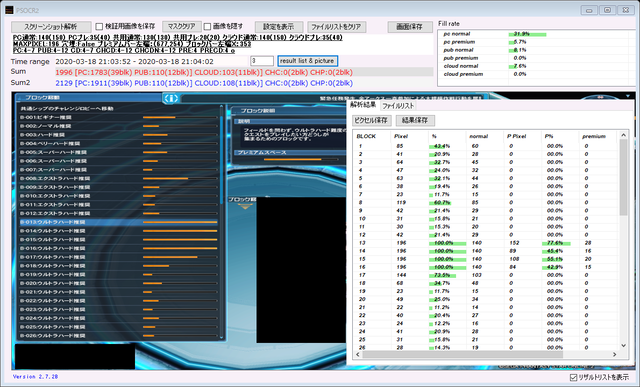Viewport: 640px width, 387px height.
Task: Run スクリーンショット解析 button
Action: pos(51,27)
